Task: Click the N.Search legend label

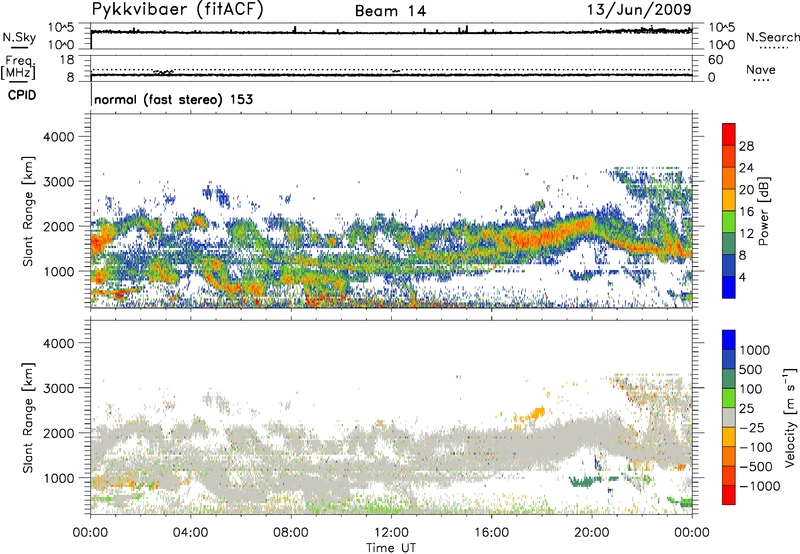Action: point(773,37)
